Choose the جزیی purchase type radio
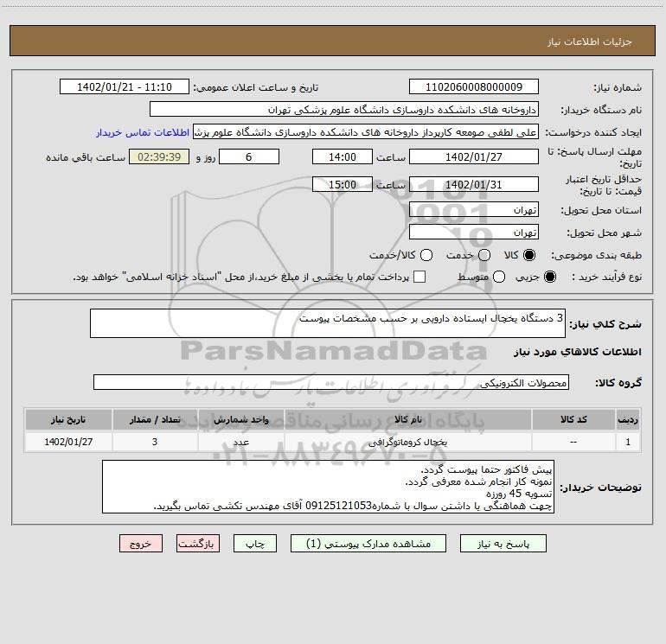The height and width of the screenshot is (644, 666). coord(550,277)
